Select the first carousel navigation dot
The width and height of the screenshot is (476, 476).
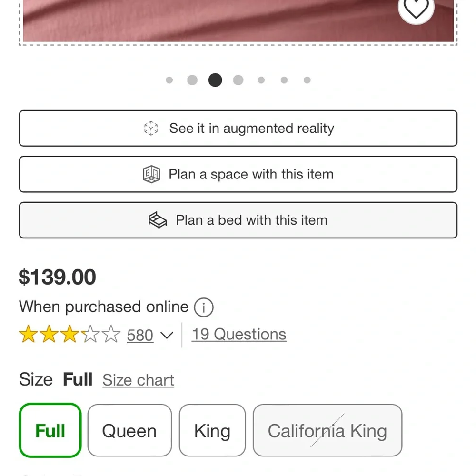coord(169,80)
